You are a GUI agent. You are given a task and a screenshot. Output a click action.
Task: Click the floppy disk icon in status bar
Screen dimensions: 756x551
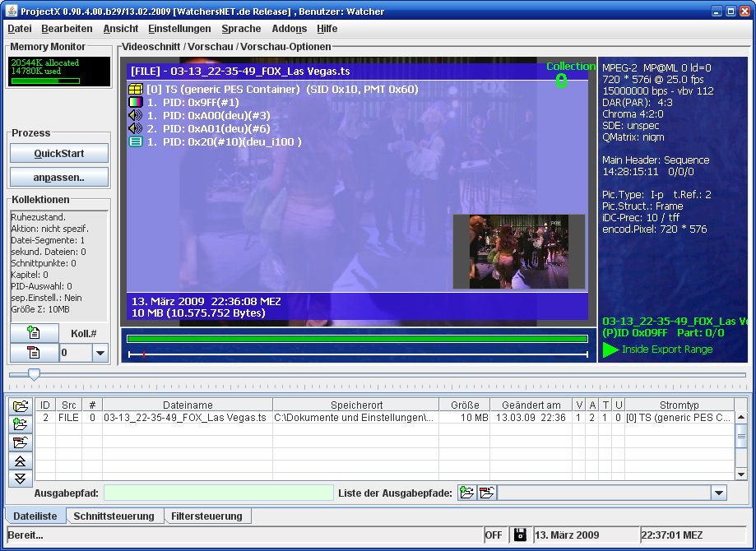(x=520, y=535)
